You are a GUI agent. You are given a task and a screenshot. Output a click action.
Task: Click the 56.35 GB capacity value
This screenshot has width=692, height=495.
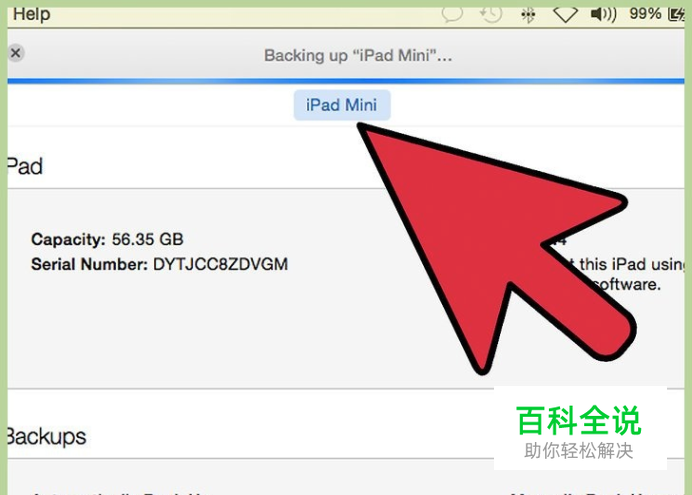(x=147, y=239)
